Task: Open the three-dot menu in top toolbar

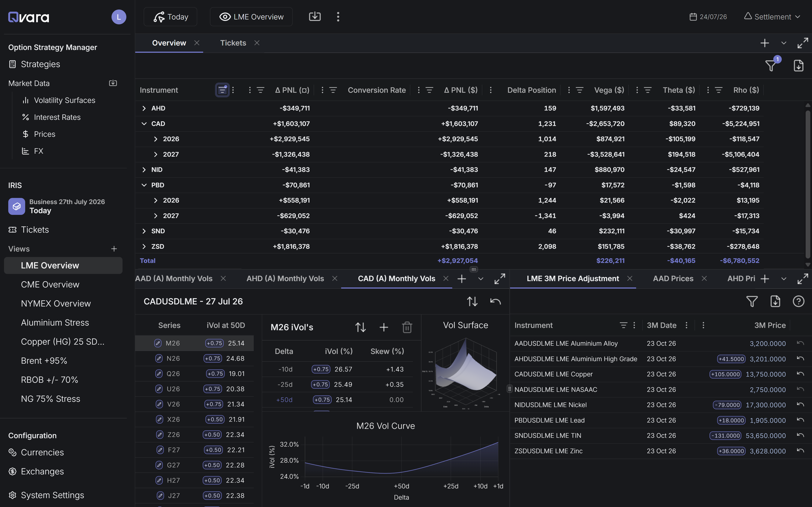Action: tap(338, 17)
